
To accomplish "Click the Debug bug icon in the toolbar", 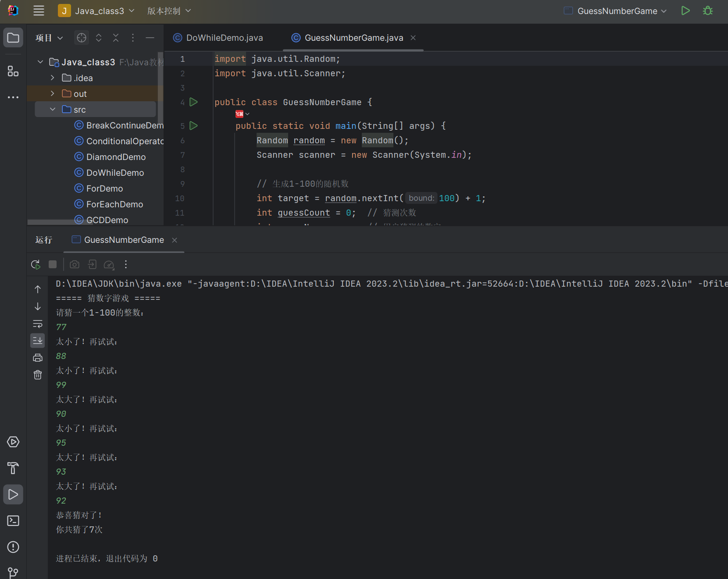I will (707, 11).
